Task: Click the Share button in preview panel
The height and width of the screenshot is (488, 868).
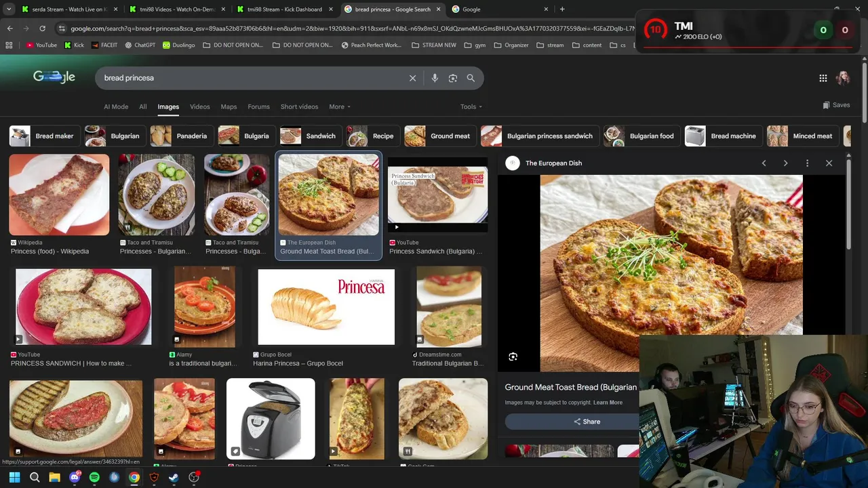Action: pos(587,422)
